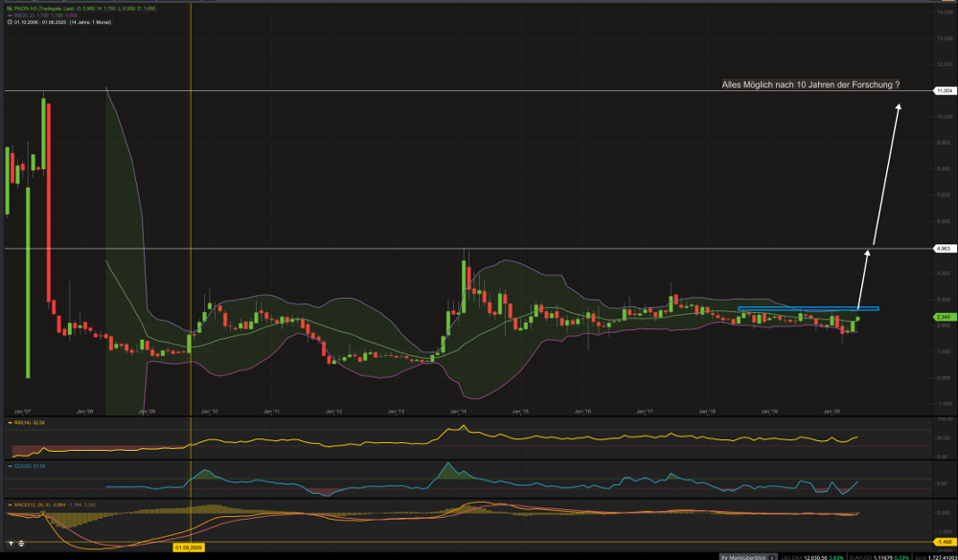Click the current price label 2,340
958x560 pixels.
click(944, 317)
